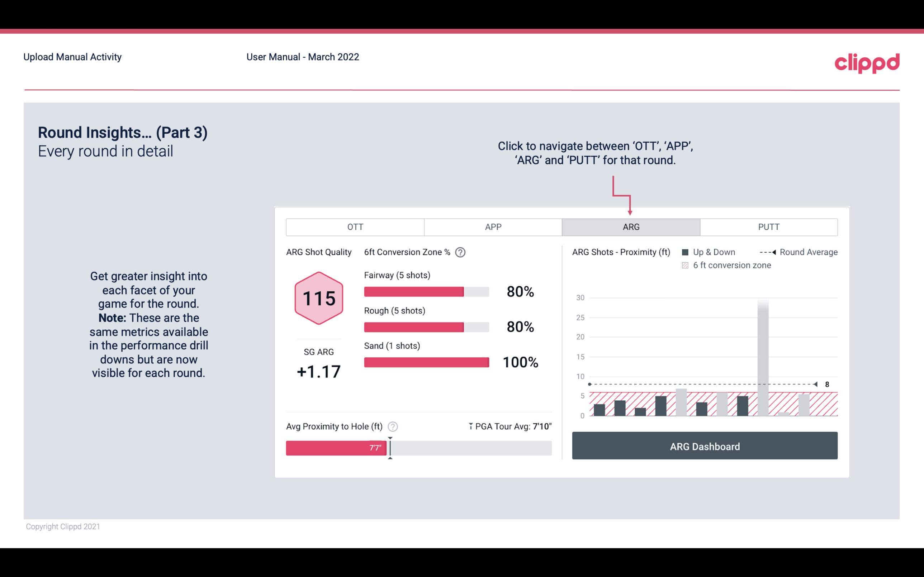Click the Up & Down legend icon
924x577 pixels.
click(687, 251)
